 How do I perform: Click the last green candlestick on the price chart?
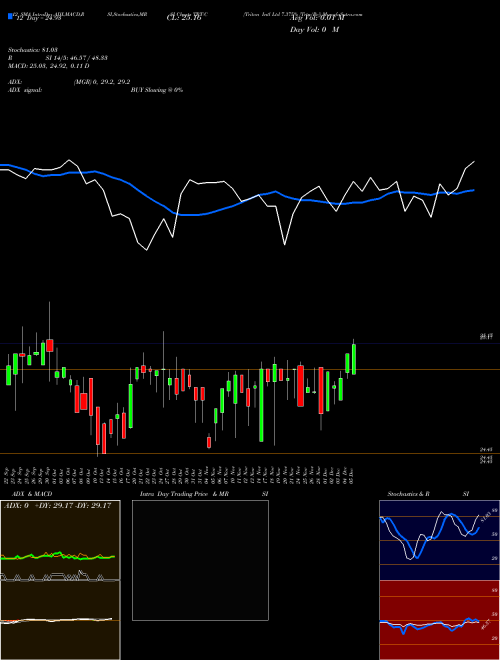pyautogui.click(x=354, y=359)
